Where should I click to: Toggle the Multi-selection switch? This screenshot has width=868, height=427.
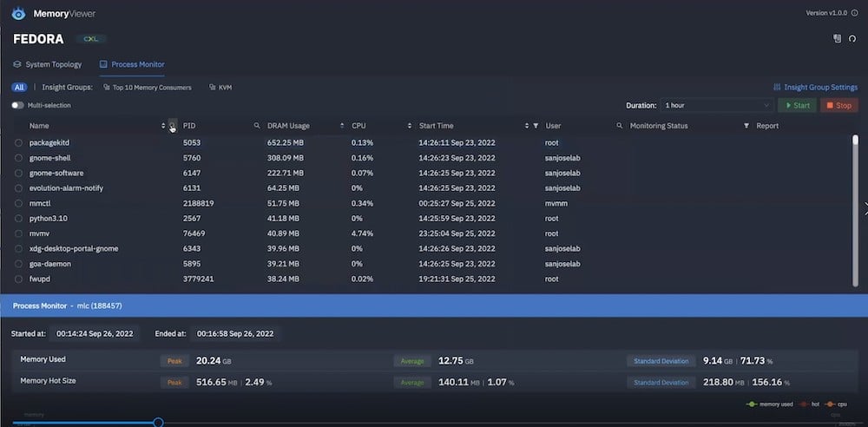tap(17, 105)
